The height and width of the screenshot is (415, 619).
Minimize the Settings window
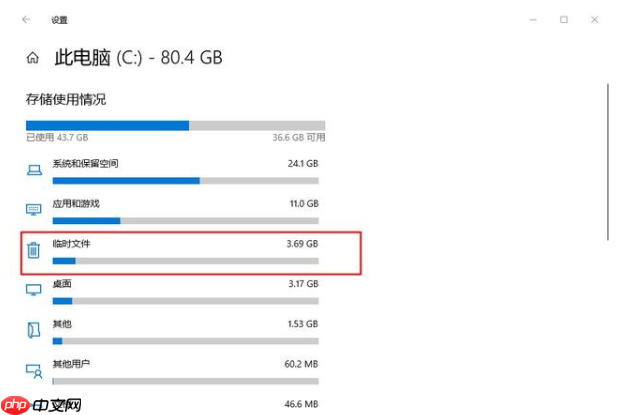pos(533,19)
